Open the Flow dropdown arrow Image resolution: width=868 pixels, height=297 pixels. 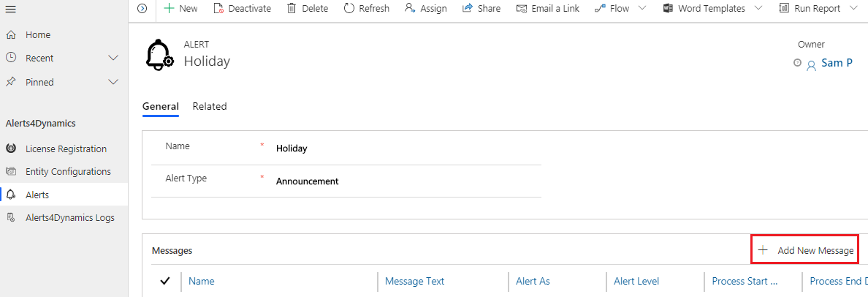(x=642, y=8)
